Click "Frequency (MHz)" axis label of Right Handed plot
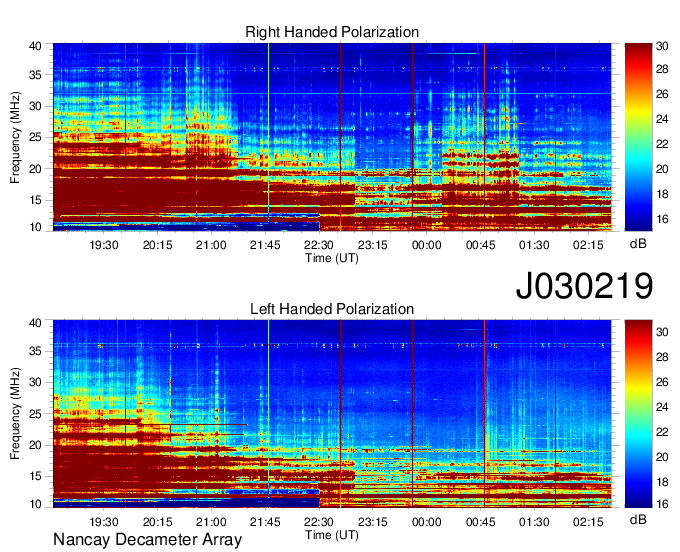Image resolution: width=680 pixels, height=552 pixels. (15, 137)
